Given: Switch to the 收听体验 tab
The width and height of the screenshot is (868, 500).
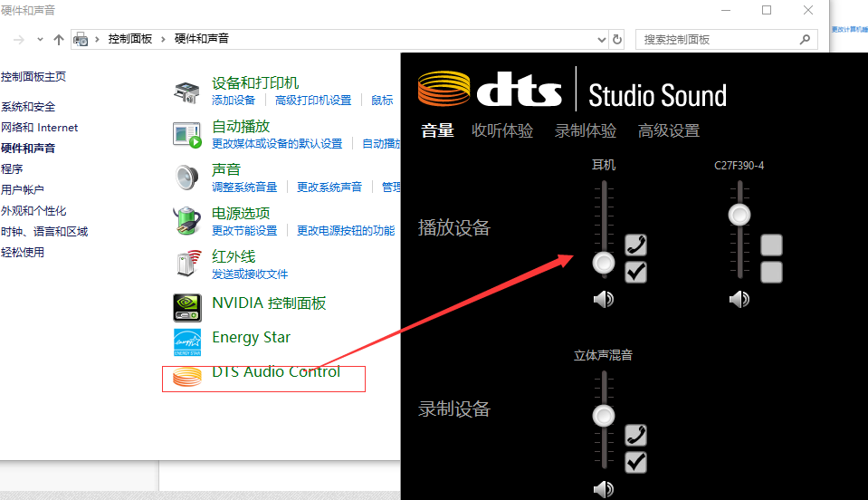Looking at the screenshot, I should 502,130.
